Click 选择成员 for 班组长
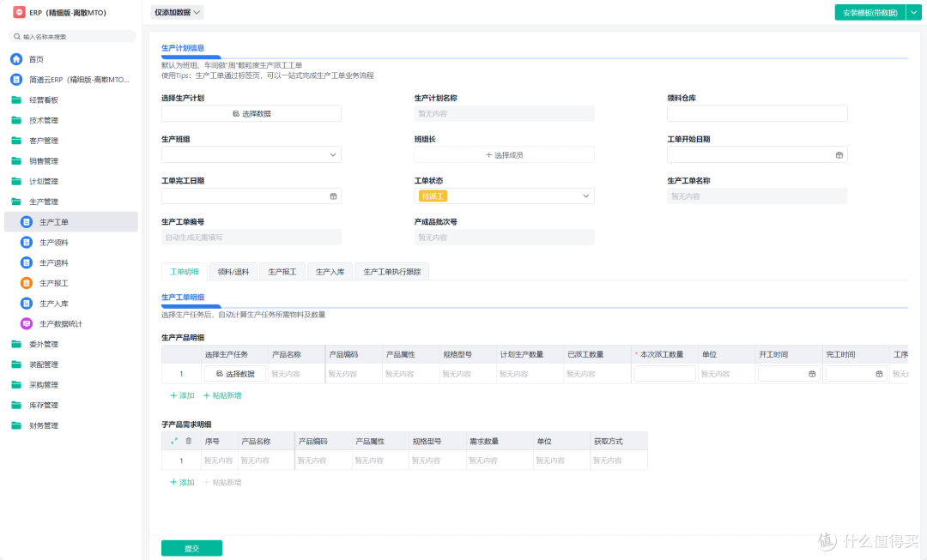 click(505, 154)
